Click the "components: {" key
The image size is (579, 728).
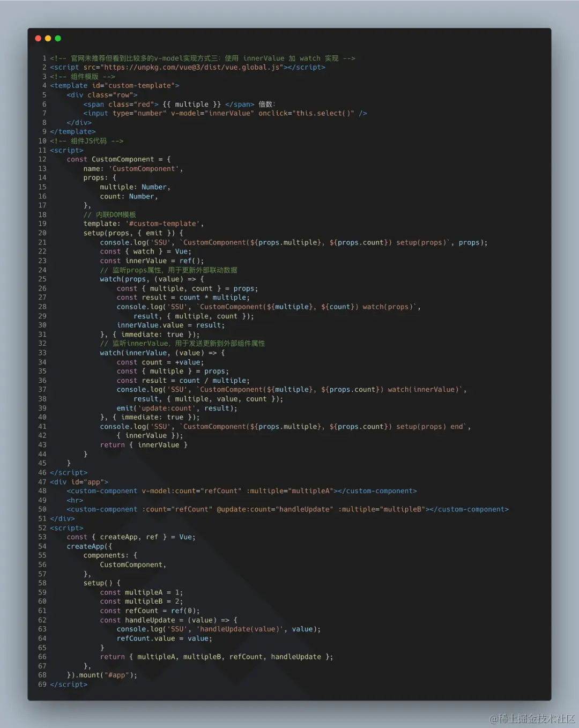click(110, 556)
